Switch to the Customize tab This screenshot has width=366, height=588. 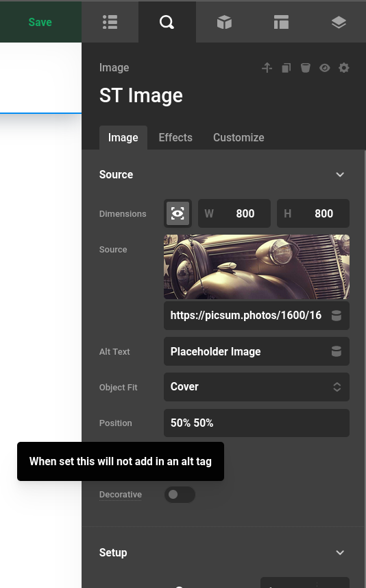pos(239,138)
